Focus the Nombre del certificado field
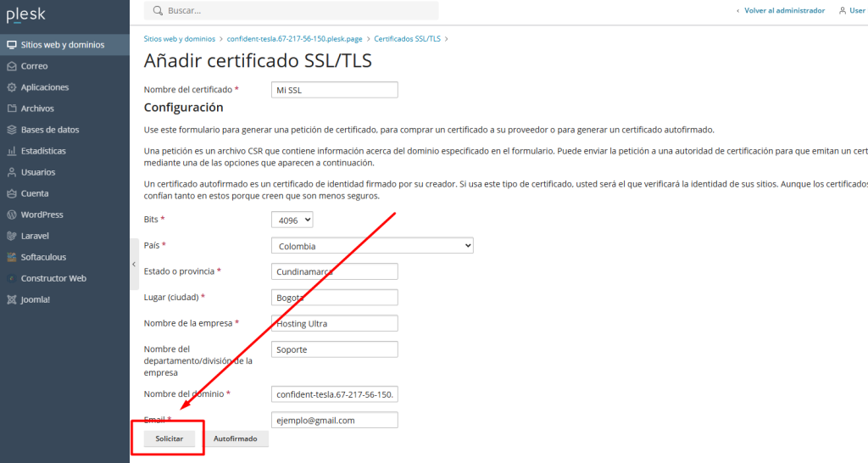Image resolution: width=868 pixels, height=463 pixels. [335, 90]
